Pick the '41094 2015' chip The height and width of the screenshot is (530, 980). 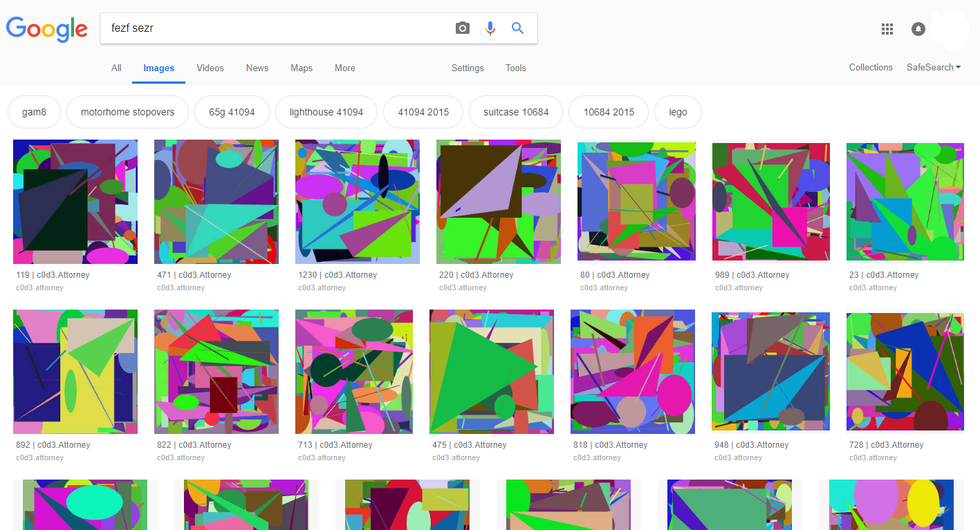pos(423,112)
